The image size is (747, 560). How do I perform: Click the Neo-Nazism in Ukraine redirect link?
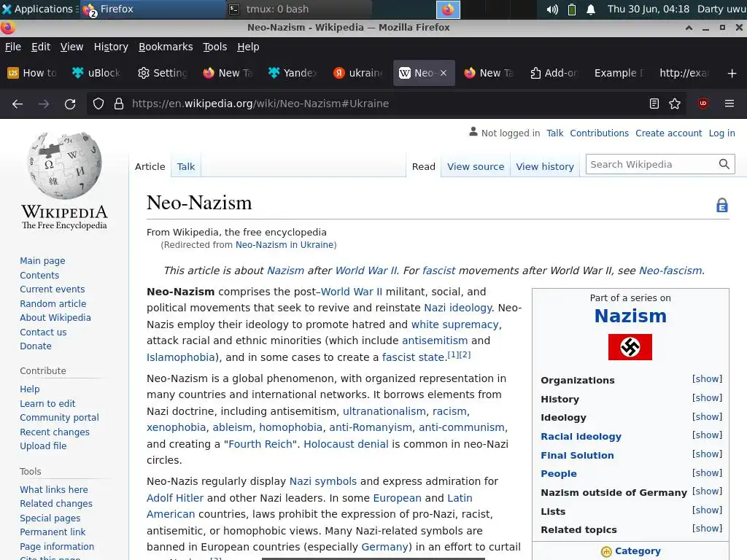285,245
